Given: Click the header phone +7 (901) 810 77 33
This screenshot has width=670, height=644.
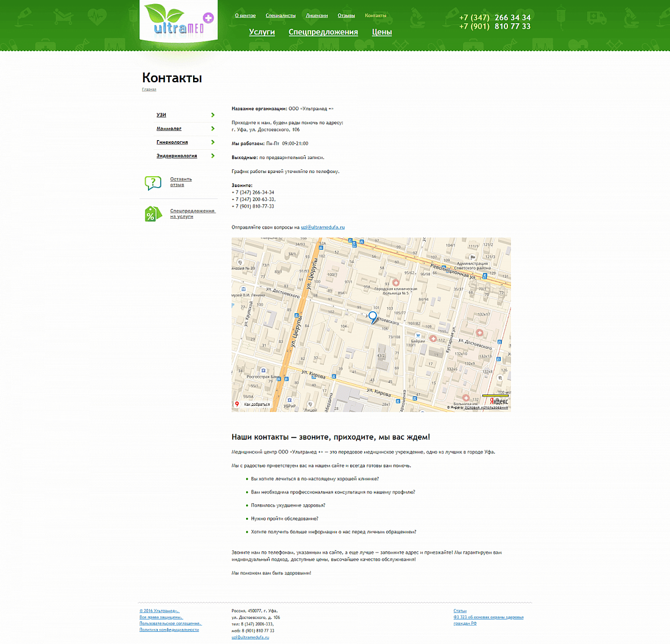Looking at the screenshot, I should click(495, 26).
